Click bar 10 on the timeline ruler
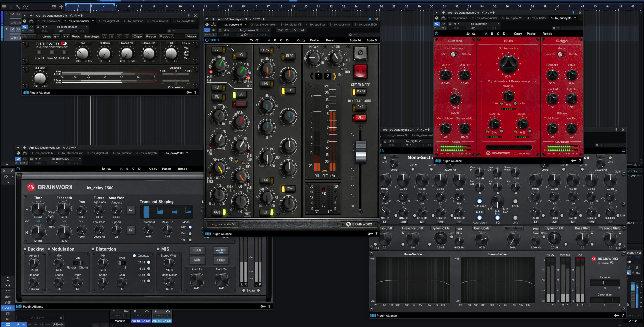 [180, 7]
